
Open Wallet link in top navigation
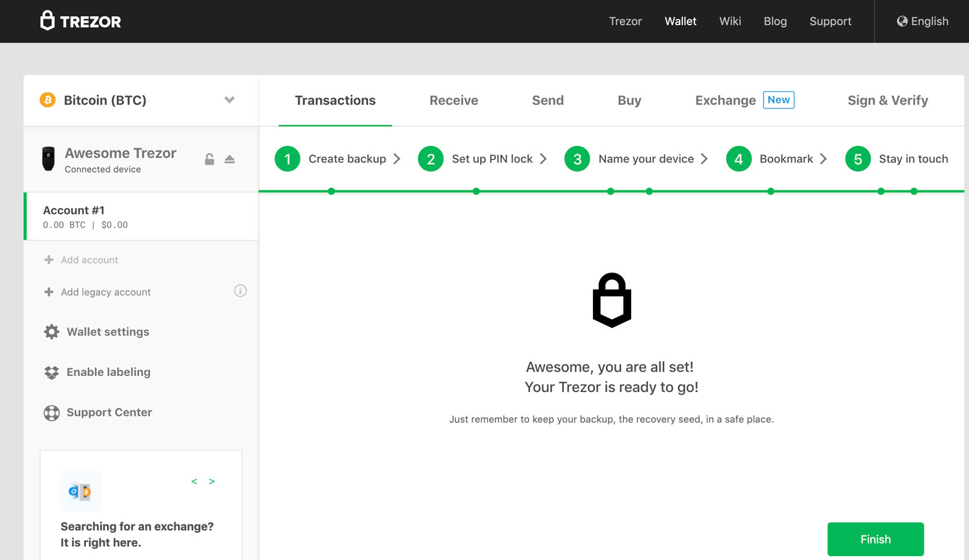[680, 21]
